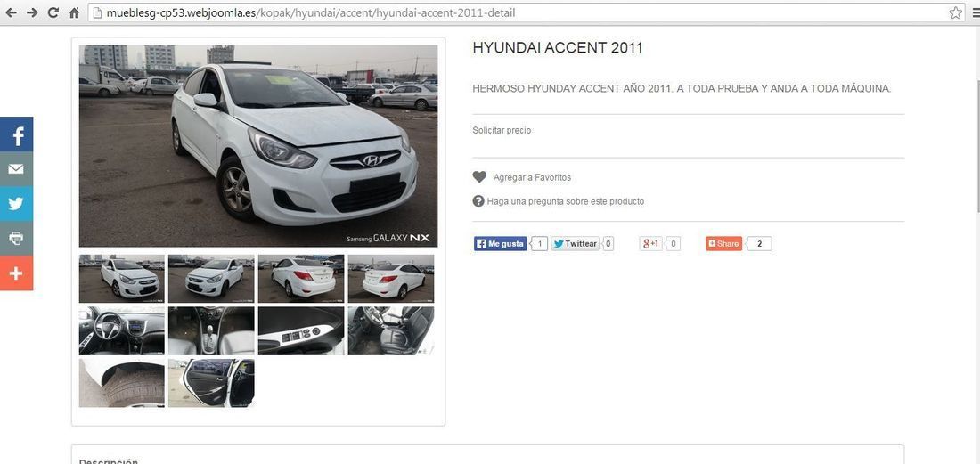Click the Agregar a Favoritos link
The image size is (980, 464).
[x=532, y=177]
